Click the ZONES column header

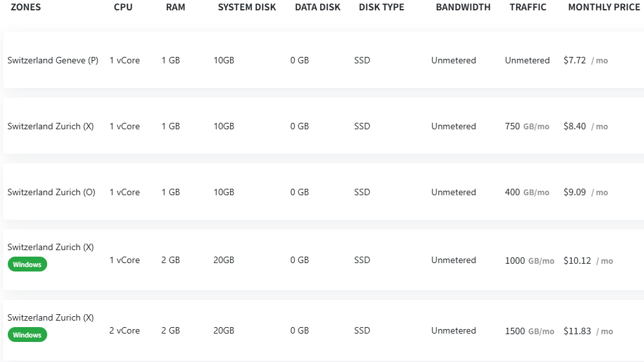pyautogui.click(x=26, y=7)
